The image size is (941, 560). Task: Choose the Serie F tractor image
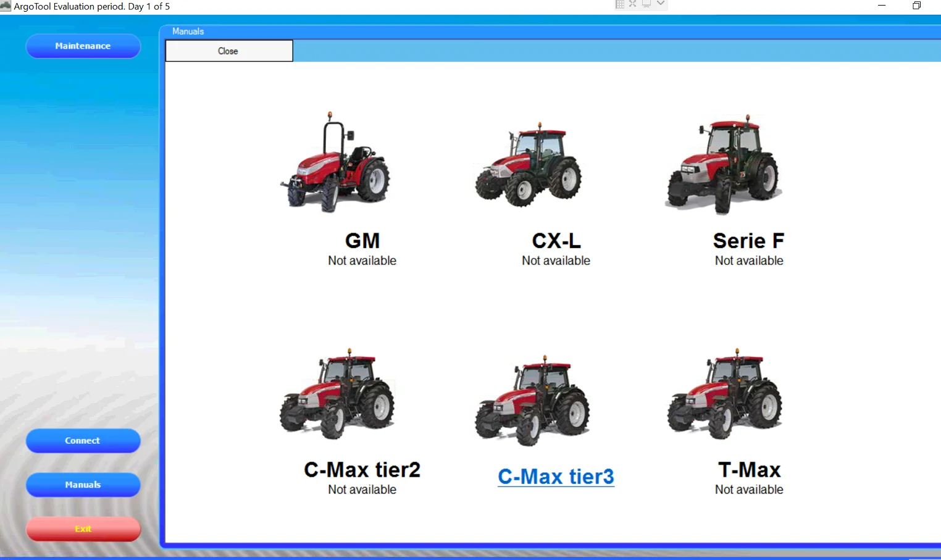(724, 165)
